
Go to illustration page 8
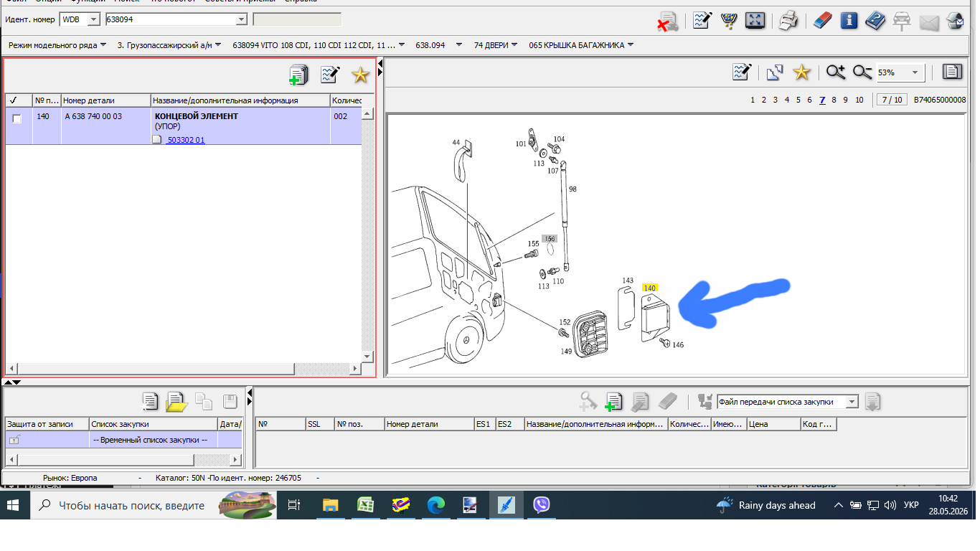(x=834, y=100)
